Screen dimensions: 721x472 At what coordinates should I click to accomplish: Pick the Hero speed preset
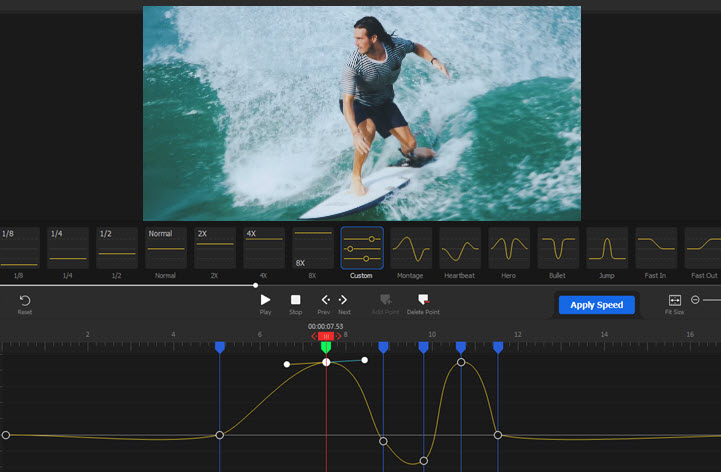tap(509, 248)
